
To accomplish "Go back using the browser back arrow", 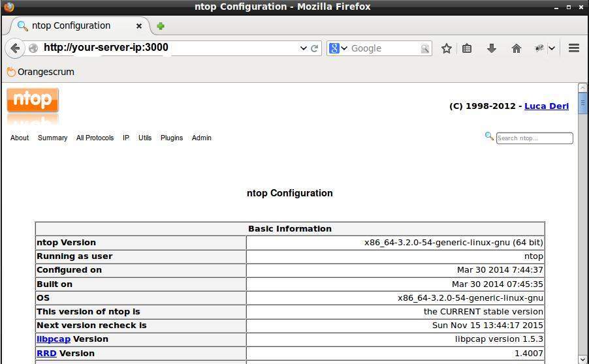I will [x=14, y=48].
